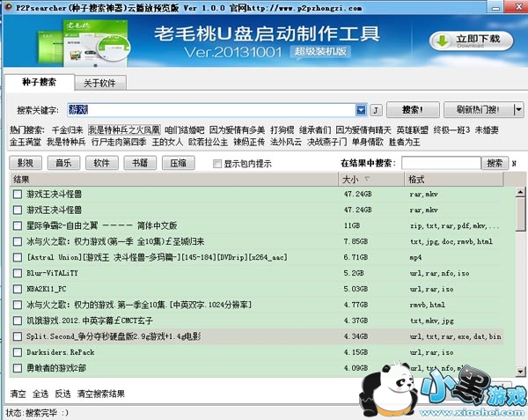Click the 搜索! button
Viewport: 528px width, 420px height.
pos(413,110)
